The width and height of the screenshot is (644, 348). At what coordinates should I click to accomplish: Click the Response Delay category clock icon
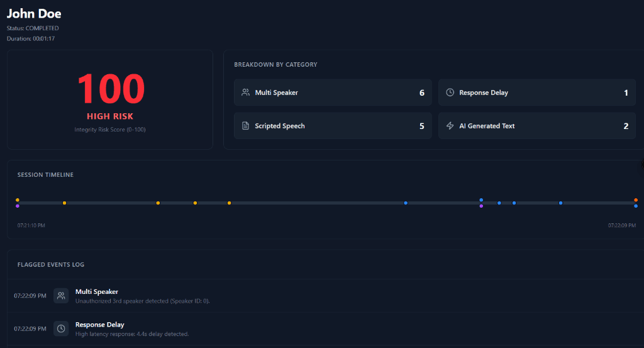click(450, 93)
